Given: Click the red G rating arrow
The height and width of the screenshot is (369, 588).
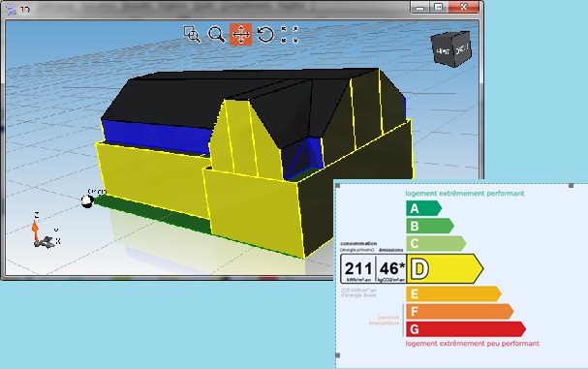Looking at the screenshot, I should coord(466,329).
